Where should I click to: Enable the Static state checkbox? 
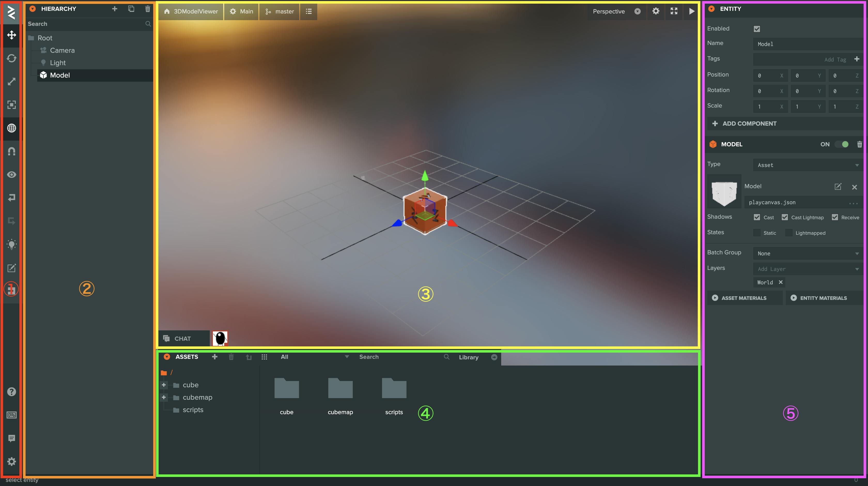[x=757, y=233]
